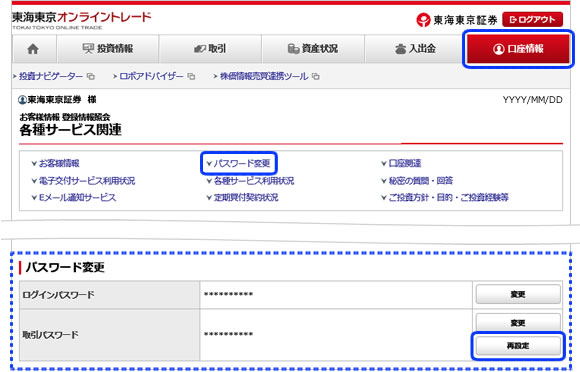580x372 pixels.
Task: Go to the home icon tab
Action: 34,49
